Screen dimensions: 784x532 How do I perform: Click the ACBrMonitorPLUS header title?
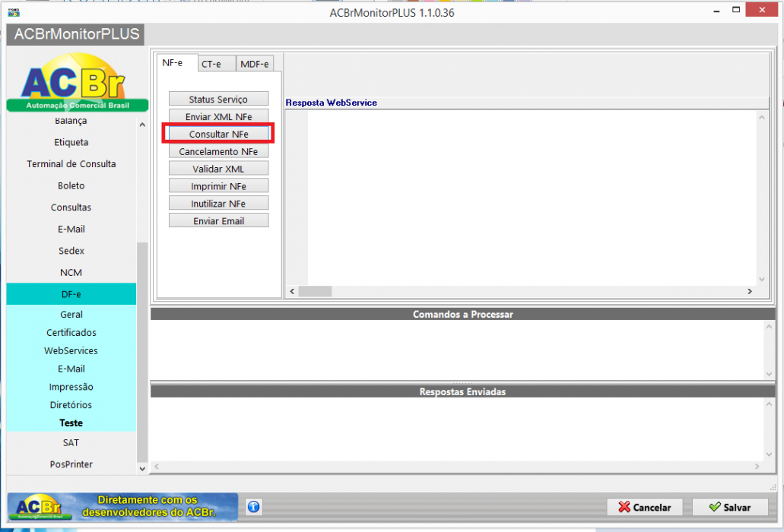click(77, 34)
